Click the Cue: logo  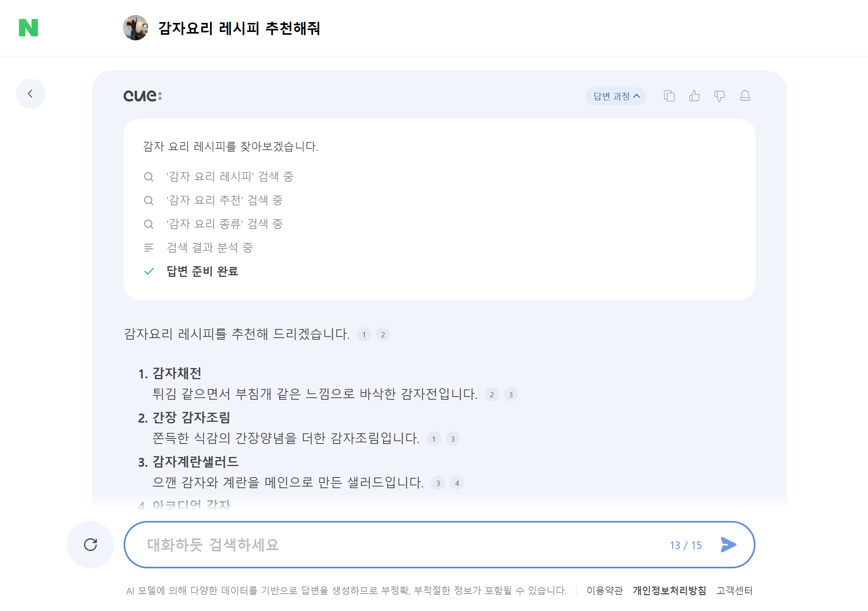pyautogui.click(x=143, y=96)
